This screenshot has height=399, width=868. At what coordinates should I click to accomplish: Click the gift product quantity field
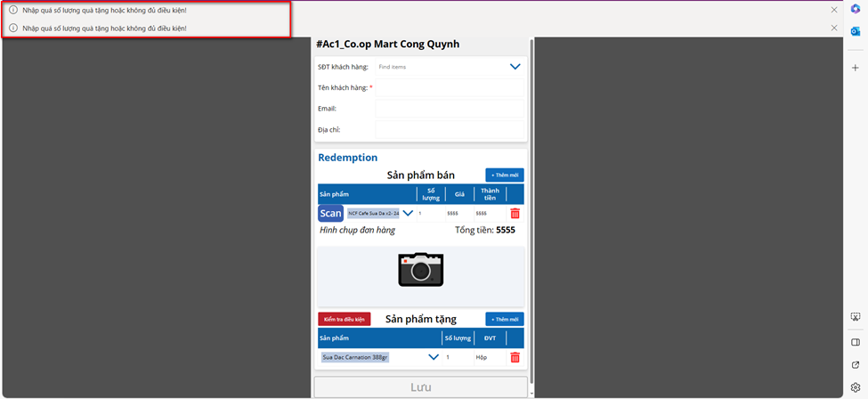[x=458, y=357]
